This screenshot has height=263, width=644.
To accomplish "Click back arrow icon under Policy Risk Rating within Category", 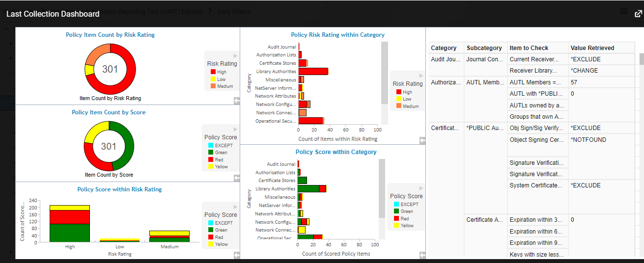I will pos(422,140).
